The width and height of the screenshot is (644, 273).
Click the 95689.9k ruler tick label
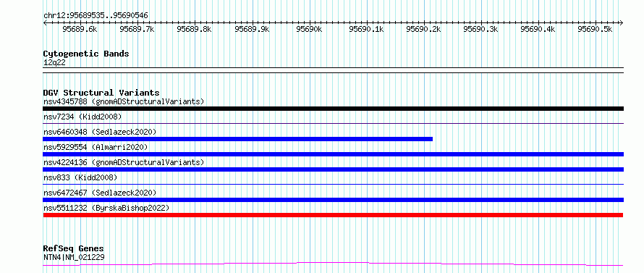tap(252, 29)
